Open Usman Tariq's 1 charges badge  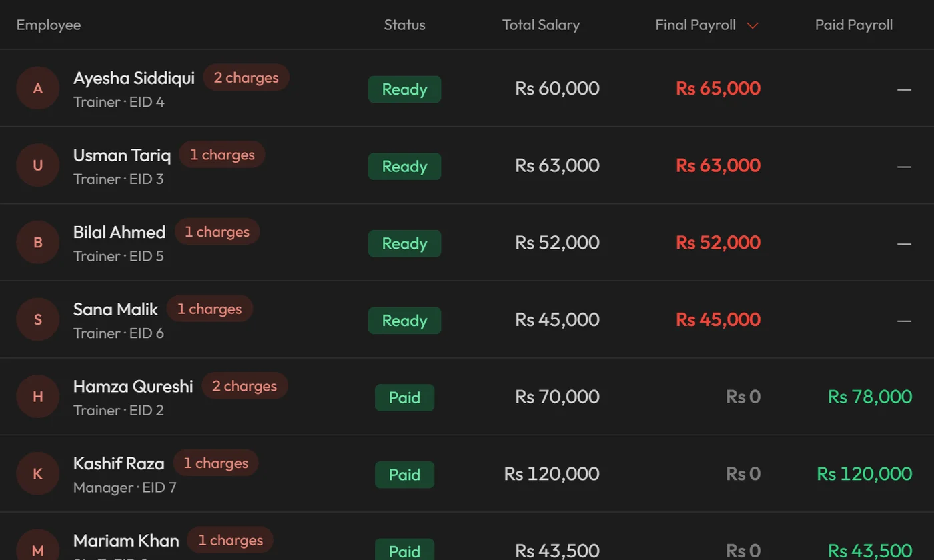(222, 155)
